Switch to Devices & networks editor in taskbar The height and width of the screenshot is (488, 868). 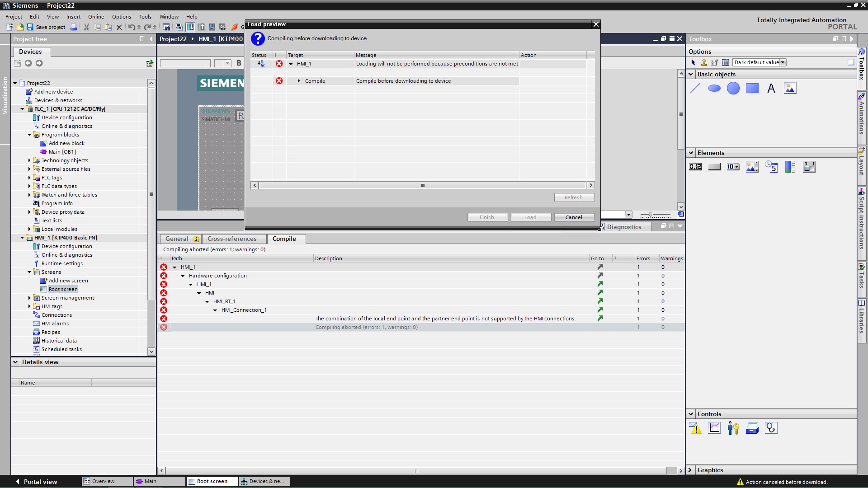coord(264,481)
